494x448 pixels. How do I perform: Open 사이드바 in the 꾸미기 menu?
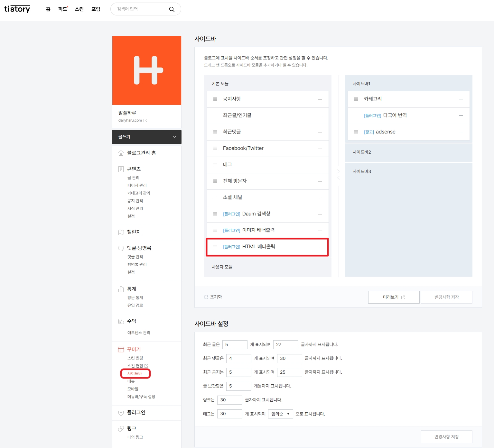coord(135,374)
